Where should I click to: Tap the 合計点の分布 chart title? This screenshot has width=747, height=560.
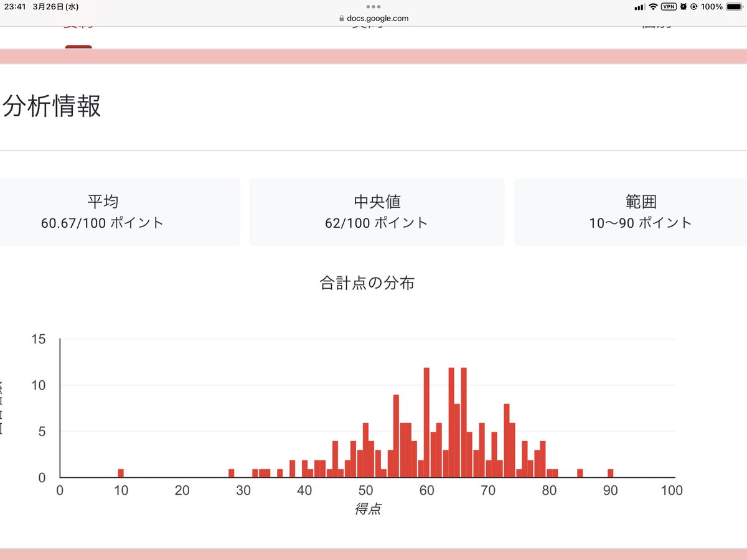tap(367, 282)
